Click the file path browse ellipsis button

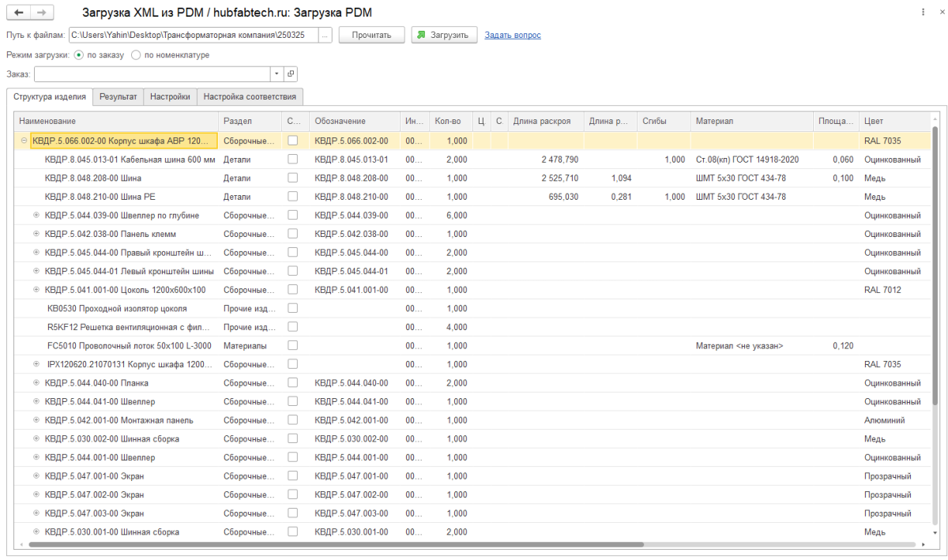point(325,35)
